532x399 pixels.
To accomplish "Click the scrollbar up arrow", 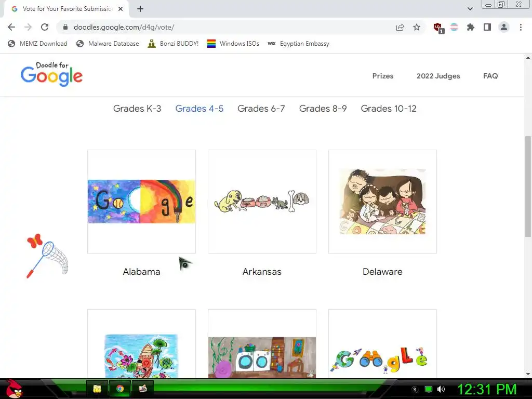I will 528,58.
